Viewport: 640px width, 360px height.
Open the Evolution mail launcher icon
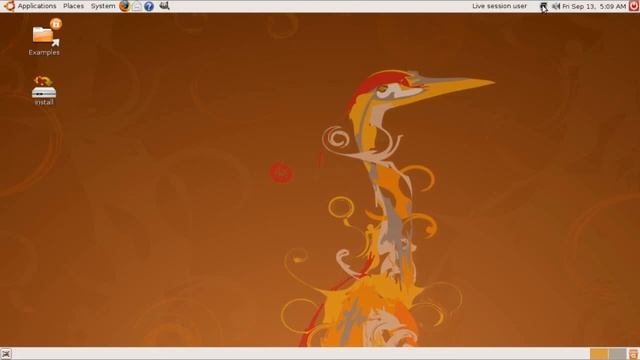(x=137, y=6)
